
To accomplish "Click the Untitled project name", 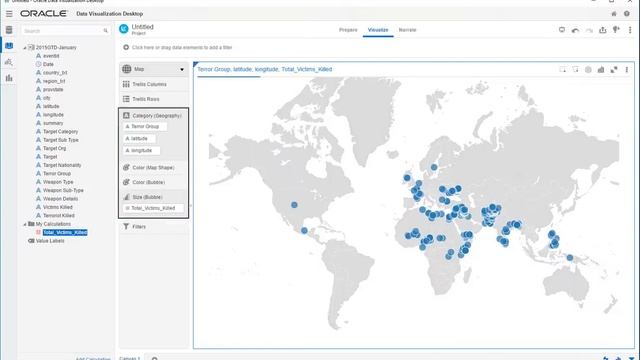I will (142, 27).
